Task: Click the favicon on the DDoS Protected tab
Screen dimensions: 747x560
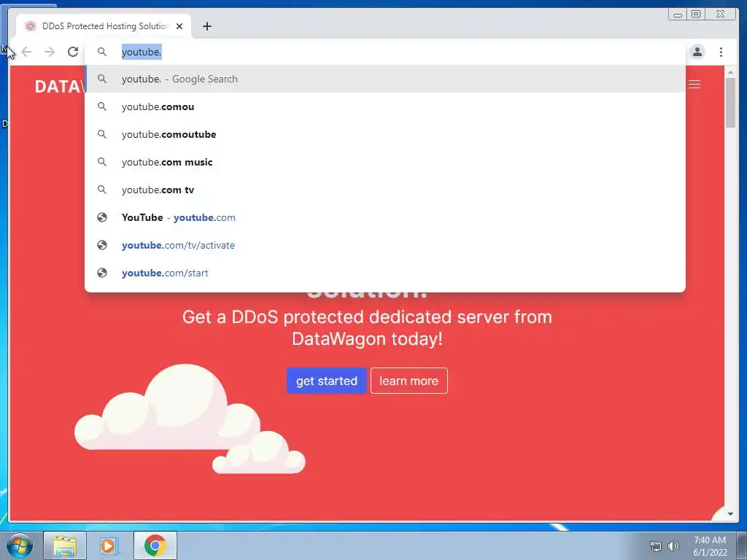Action: pyautogui.click(x=31, y=26)
